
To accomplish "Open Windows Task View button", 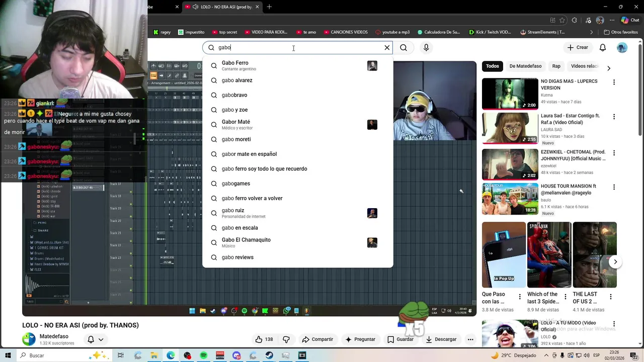I will point(121,355).
